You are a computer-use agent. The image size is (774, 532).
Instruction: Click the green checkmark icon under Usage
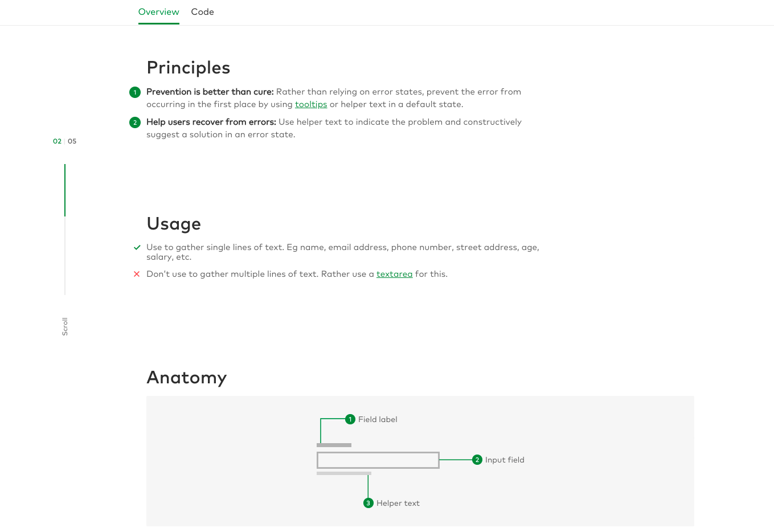[x=137, y=248]
